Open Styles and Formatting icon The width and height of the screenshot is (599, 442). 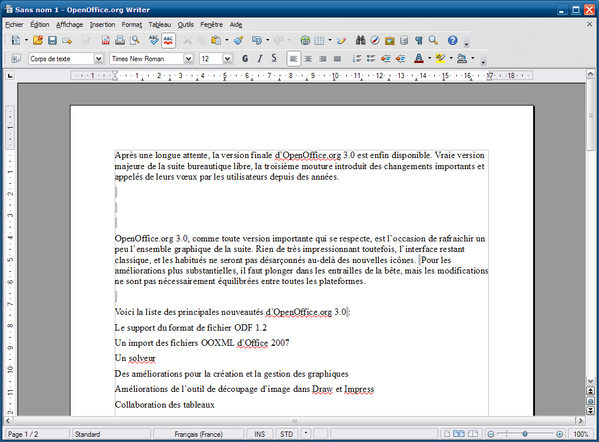click(16, 58)
